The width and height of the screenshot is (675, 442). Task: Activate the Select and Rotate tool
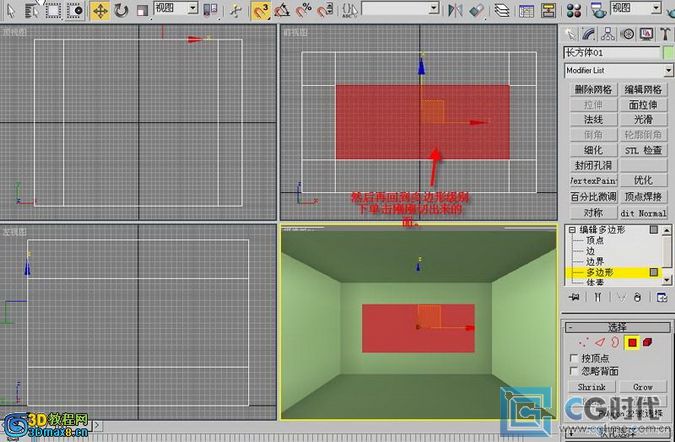tap(121, 10)
